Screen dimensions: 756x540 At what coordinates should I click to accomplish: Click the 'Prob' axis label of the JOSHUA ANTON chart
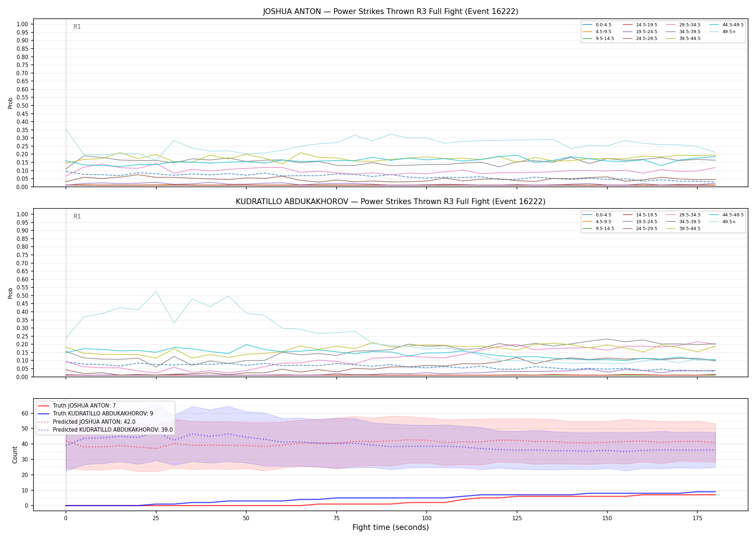tap(10, 103)
